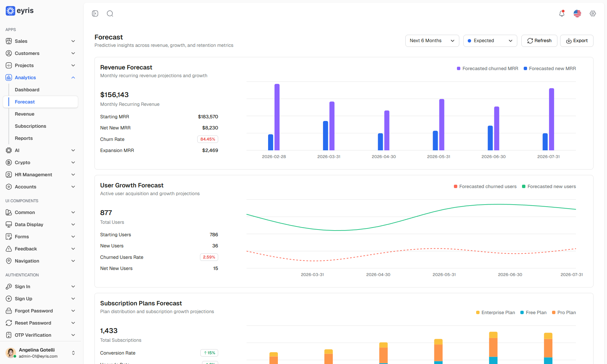Open search via magnifier icon
607x364 pixels.
(x=110, y=13)
